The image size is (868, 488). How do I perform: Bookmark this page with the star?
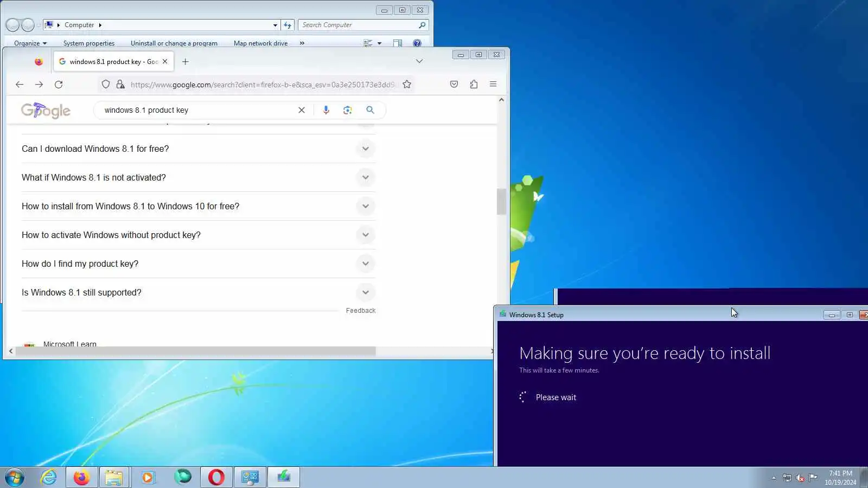407,84
